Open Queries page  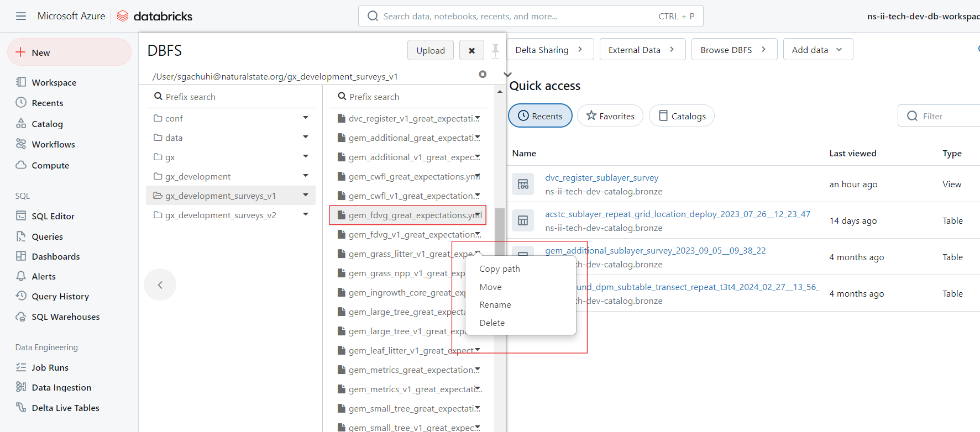[47, 236]
